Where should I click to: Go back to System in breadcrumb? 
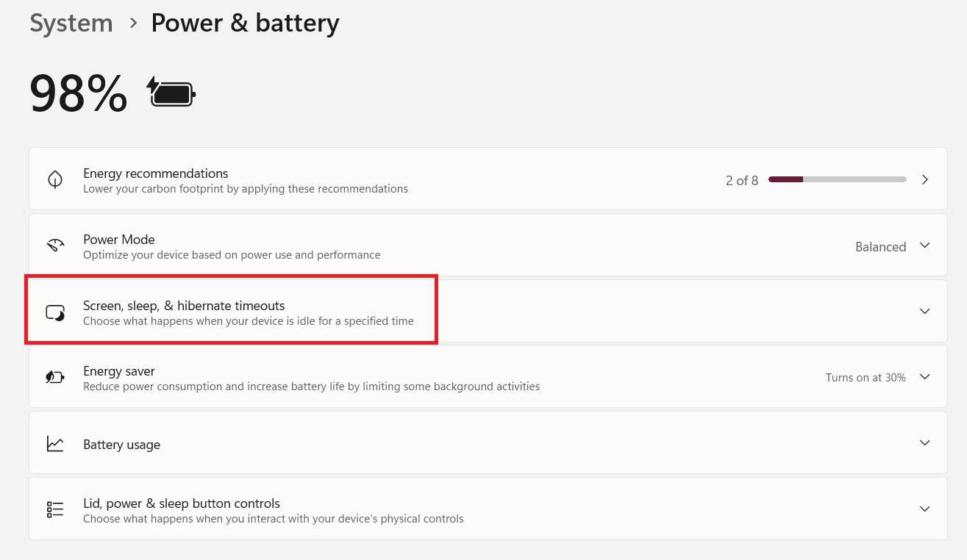pos(71,23)
